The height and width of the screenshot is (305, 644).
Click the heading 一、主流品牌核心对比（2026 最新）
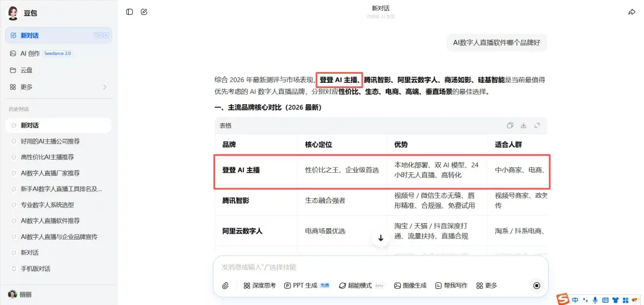(268, 108)
